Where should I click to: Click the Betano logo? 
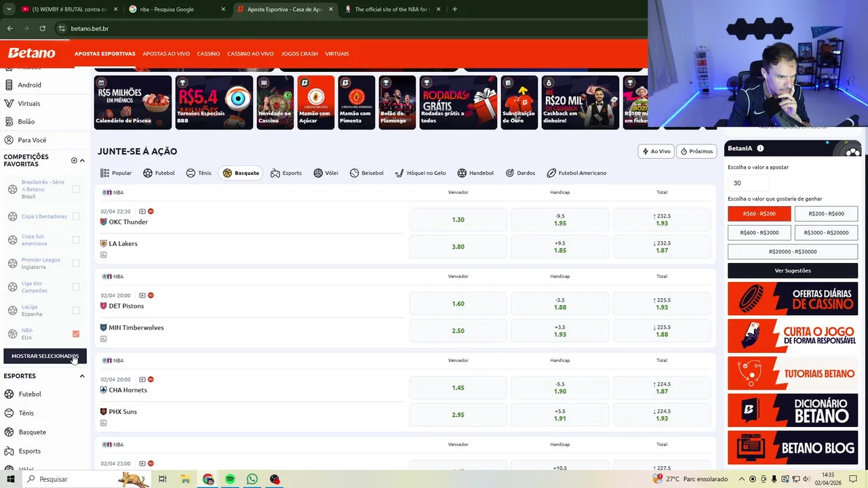32,53
